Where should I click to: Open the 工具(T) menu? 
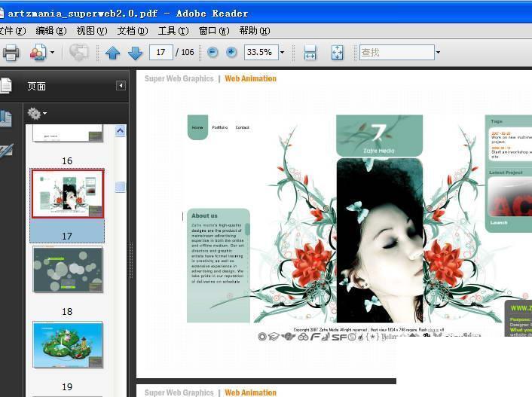point(173,31)
